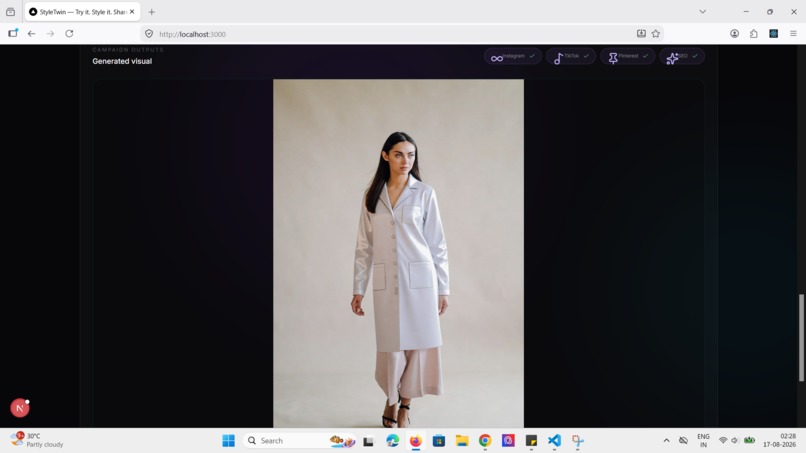Click the battery tray icon
The width and height of the screenshot is (806, 453).
pos(749,440)
